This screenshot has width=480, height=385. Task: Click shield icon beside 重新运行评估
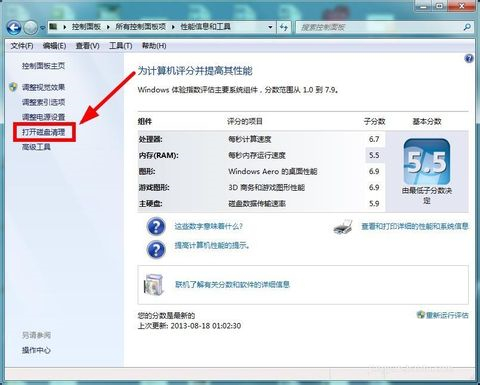pyautogui.click(x=421, y=315)
